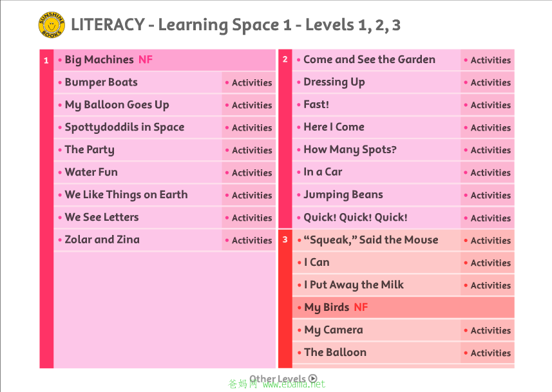Select level 1 number marker

coord(46,61)
